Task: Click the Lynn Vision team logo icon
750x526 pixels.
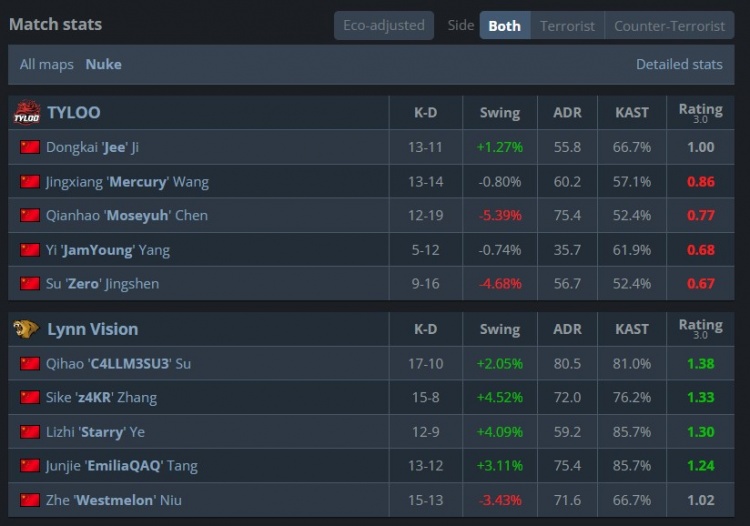Action: [26, 329]
